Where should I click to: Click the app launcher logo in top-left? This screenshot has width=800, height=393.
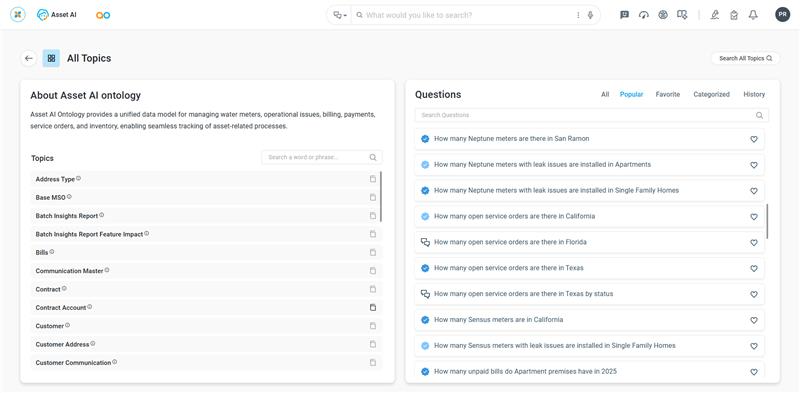pyautogui.click(x=17, y=15)
